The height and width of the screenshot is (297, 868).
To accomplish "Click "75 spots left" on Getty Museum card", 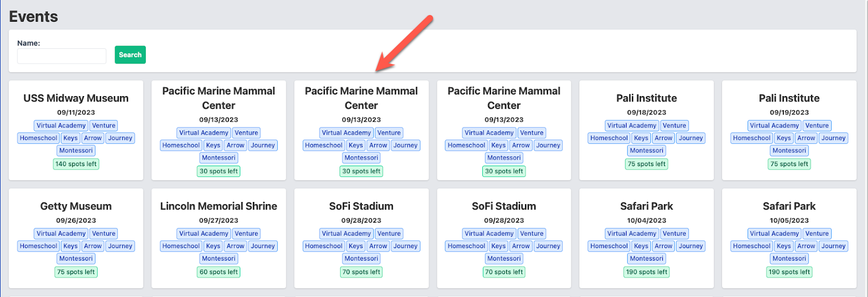I will (x=76, y=272).
